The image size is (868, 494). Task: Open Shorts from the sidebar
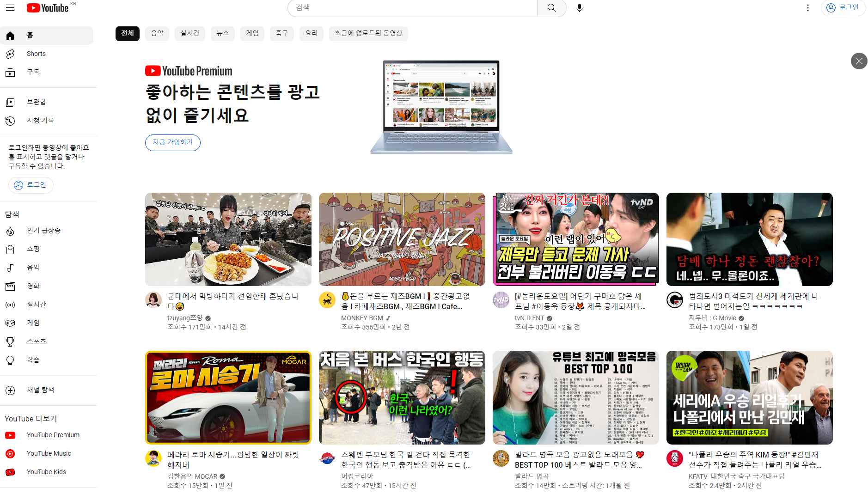[36, 54]
